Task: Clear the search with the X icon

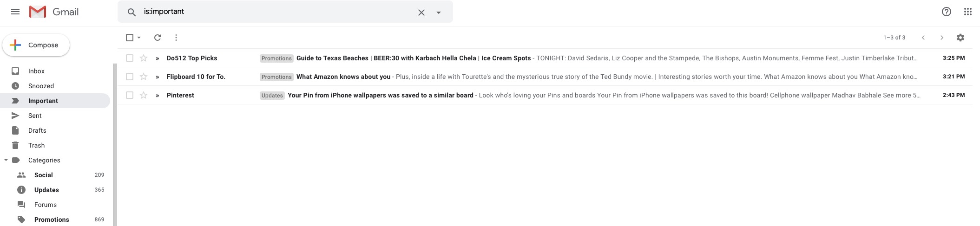Action: tap(421, 13)
